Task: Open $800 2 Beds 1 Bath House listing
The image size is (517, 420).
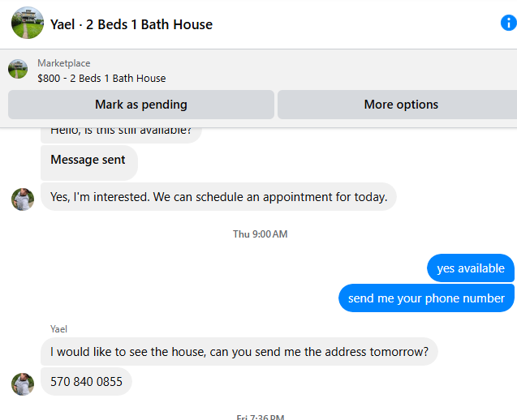Action: click(x=101, y=79)
